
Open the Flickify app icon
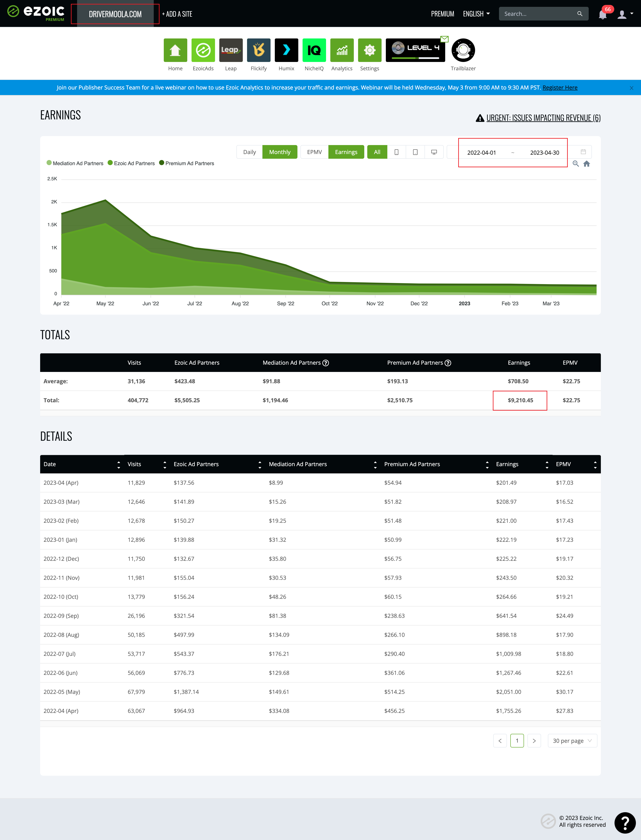coord(259,50)
